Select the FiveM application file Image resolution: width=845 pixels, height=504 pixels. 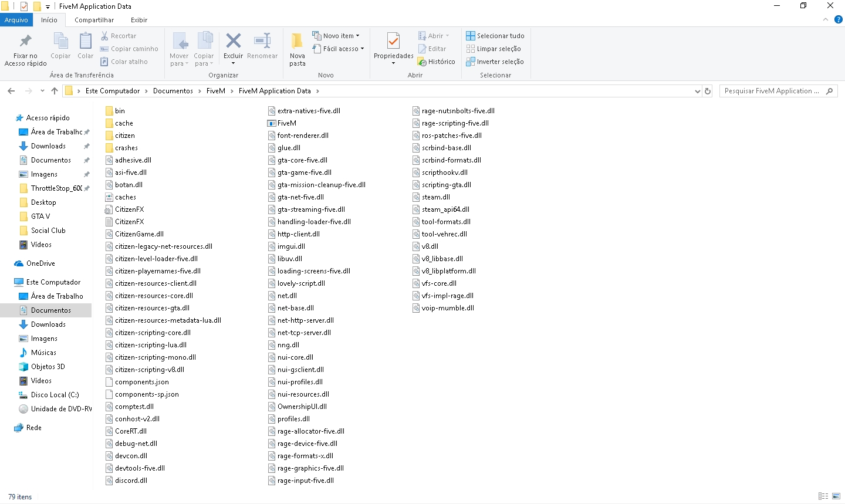click(x=282, y=123)
